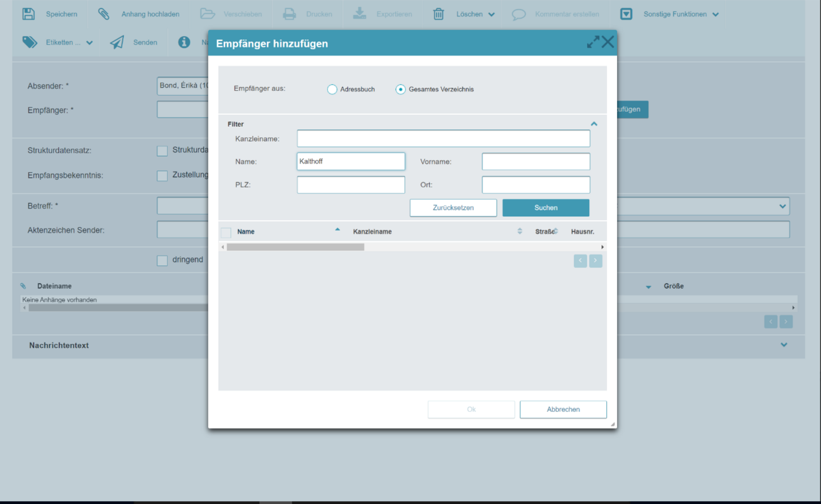Sort attachments using arrow beside Größe
Screen dimensions: 821x504
pyautogui.click(x=649, y=287)
